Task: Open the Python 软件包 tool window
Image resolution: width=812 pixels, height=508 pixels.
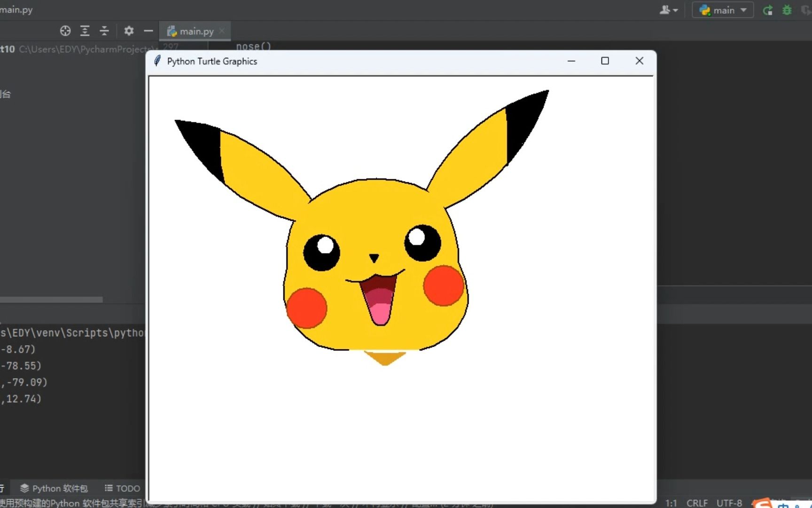Action: [54, 488]
